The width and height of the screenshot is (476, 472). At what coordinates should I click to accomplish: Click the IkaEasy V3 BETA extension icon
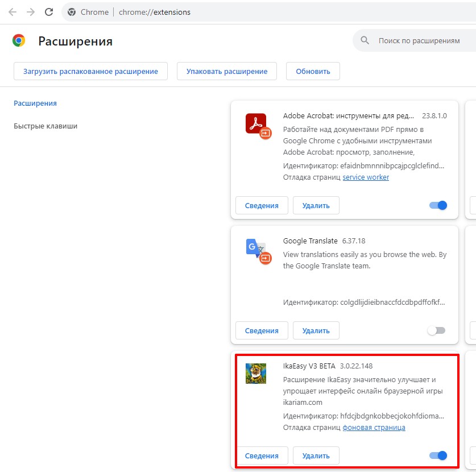(x=255, y=374)
